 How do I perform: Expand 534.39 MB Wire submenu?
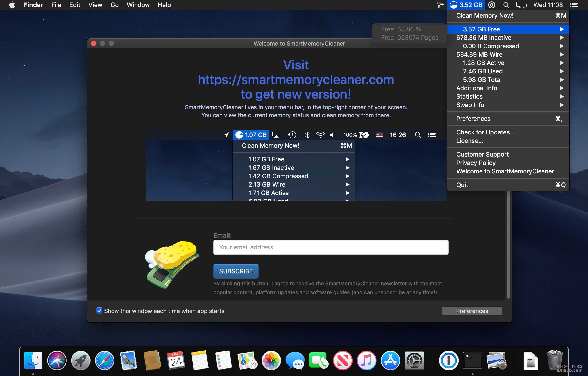(508, 54)
